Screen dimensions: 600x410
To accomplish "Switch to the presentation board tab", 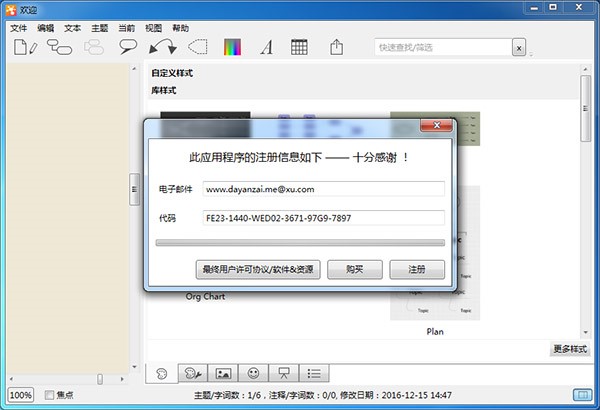I will tap(284, 373).
